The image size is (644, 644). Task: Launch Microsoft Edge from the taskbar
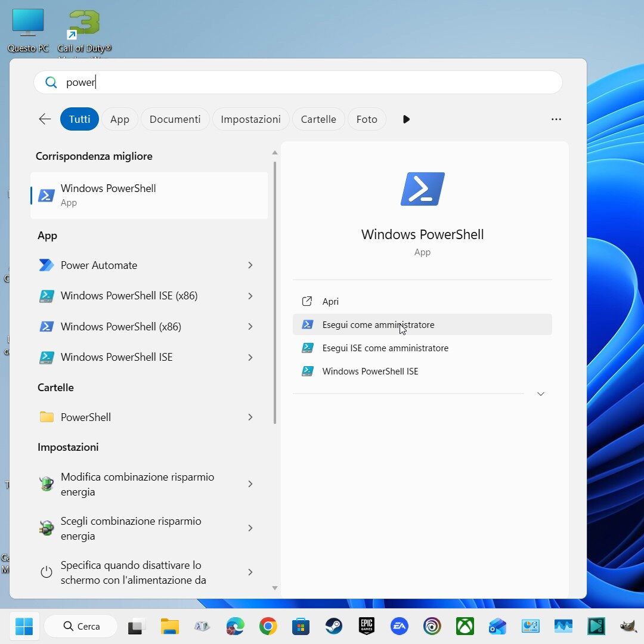click(236, 626)
